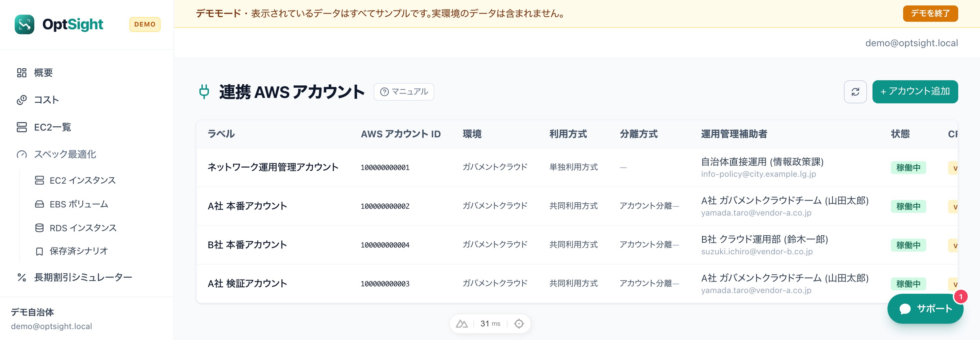Click the 運用管理補助者 column header
The height and width of the screenshot is (340, 980).
734,134
